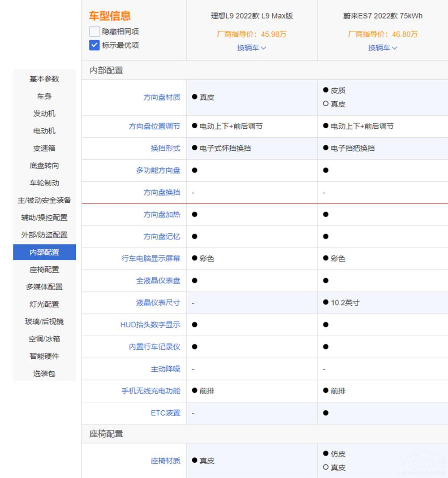Screen dimensions: 448x478
Task: Jump to 多媒体配置 section
Action: (44, 287)
